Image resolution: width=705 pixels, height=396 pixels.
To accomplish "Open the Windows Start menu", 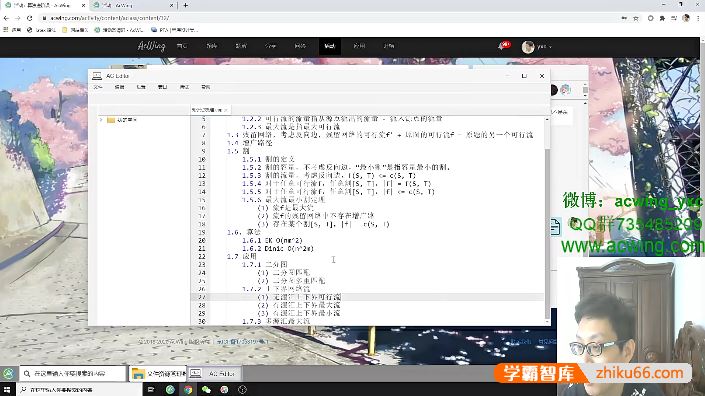I will coord(7,390).
